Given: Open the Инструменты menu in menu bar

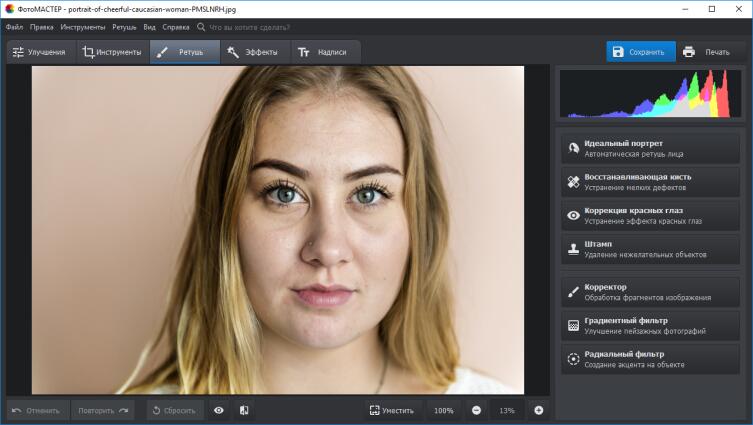Looking at the screenshot, I should 82,27.
